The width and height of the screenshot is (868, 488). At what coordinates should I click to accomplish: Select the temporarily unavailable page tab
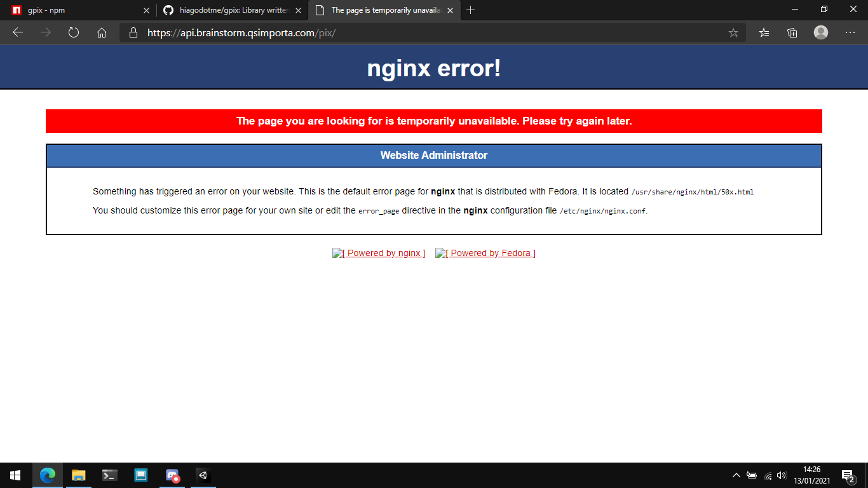[x=384, y=10]
